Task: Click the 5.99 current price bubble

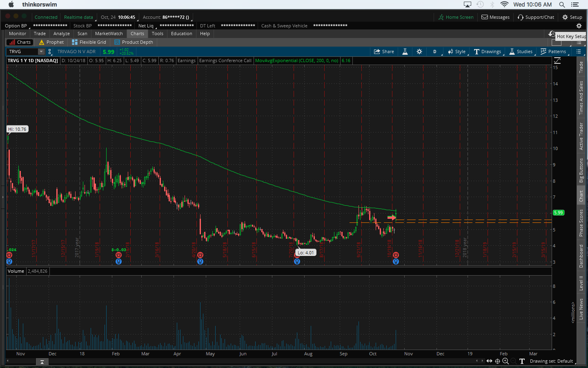Action: [558, 213]
